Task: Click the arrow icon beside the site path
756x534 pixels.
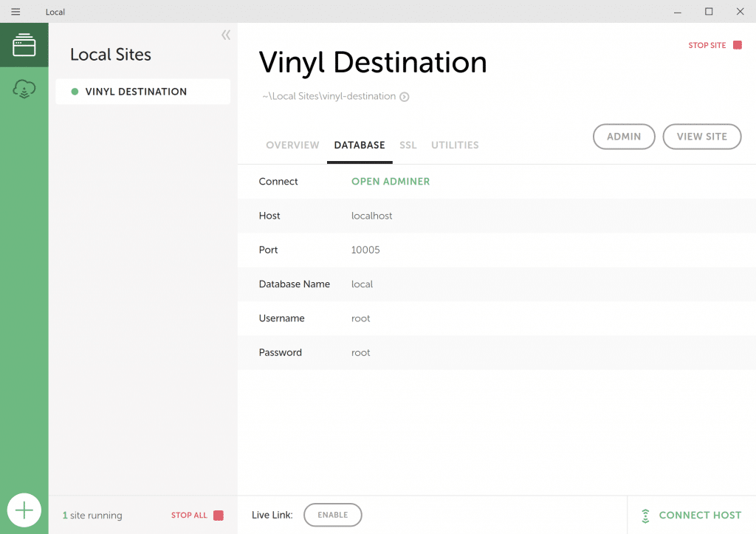Action: tap(403, 96)
